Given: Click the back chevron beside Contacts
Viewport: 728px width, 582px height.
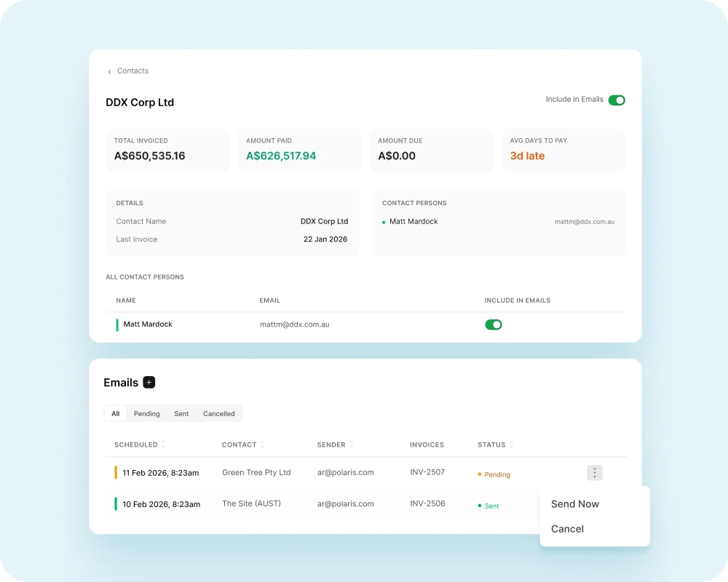Looking at the screenshot, I should tap(110, 71).
